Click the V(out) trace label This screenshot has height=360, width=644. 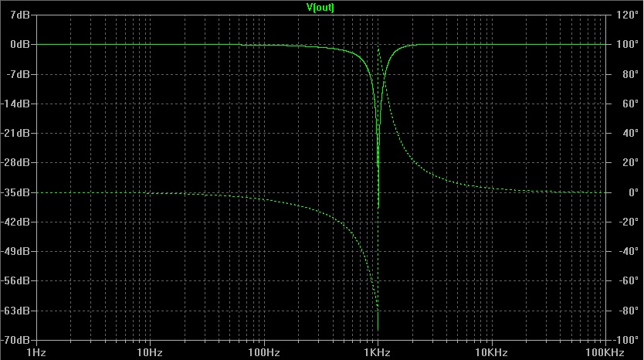[320, 8]
